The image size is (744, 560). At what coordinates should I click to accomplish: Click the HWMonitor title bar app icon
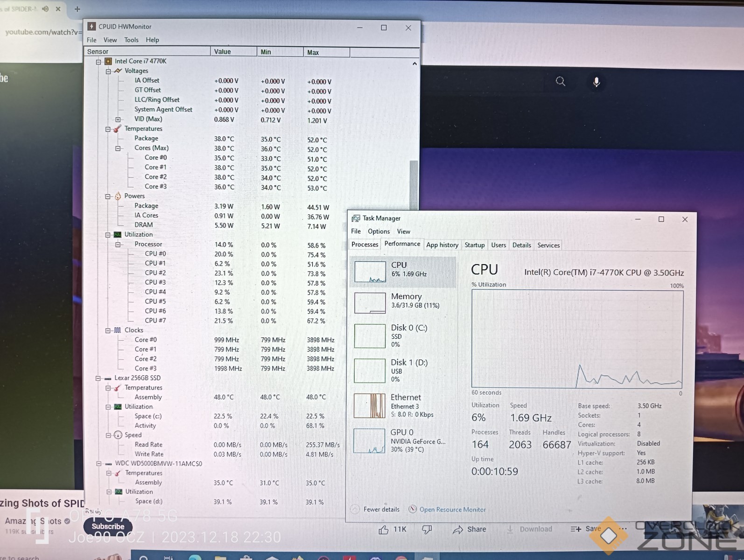(91, 27)
